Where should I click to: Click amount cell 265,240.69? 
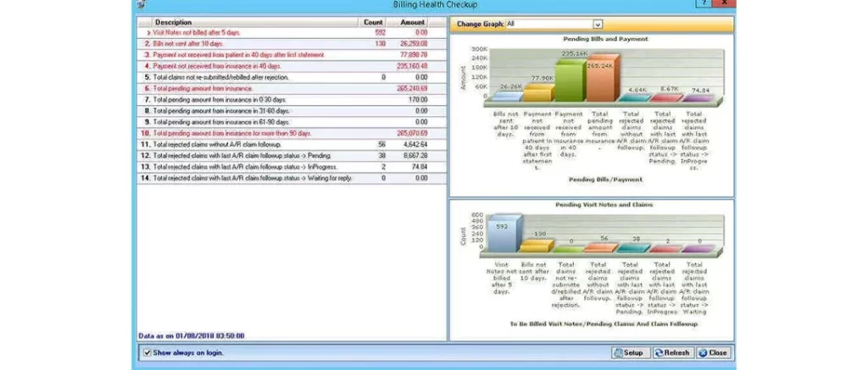(413, 89)
